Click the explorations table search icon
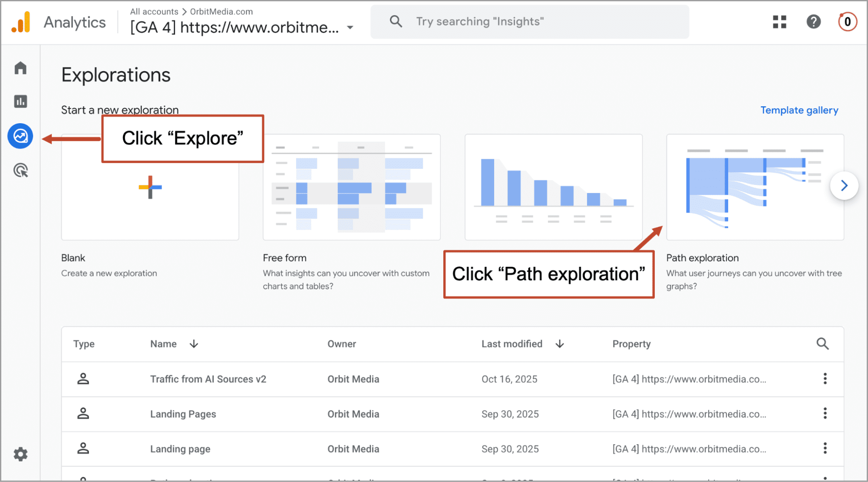This screenshot has width=868, height=482. 822,344
